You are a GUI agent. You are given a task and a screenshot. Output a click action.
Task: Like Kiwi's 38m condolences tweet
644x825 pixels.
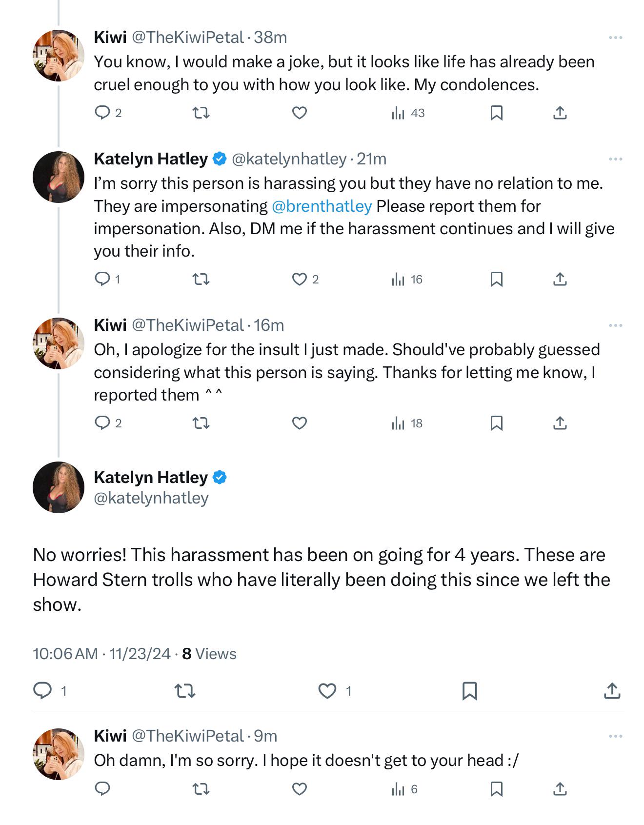coord(299,113)
